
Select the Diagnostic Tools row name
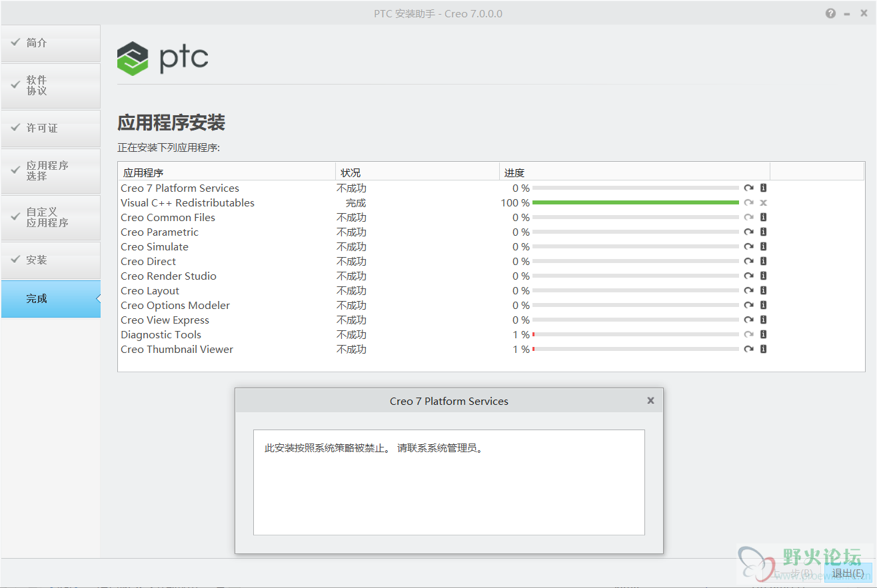[161, 335]
